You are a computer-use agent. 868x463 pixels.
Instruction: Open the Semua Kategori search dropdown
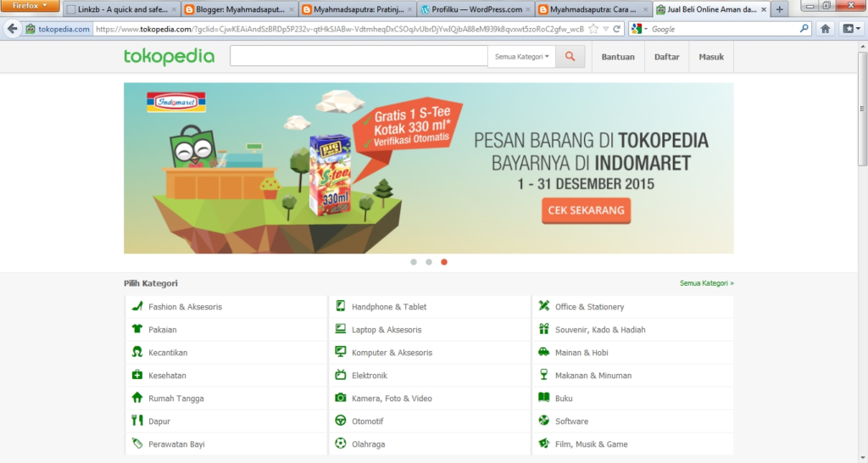tap(521, 57)
